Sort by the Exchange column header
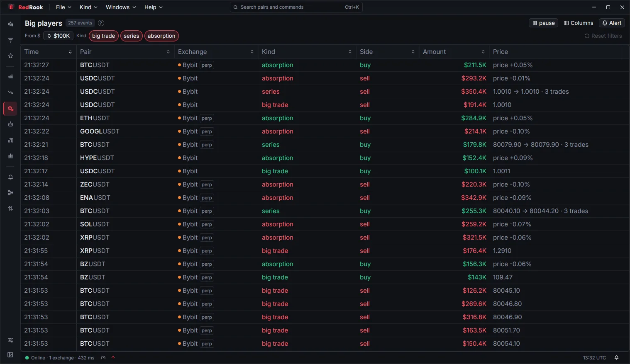This screenshot has height=364, width=630. pyautogui.click(x=216, y=52)
